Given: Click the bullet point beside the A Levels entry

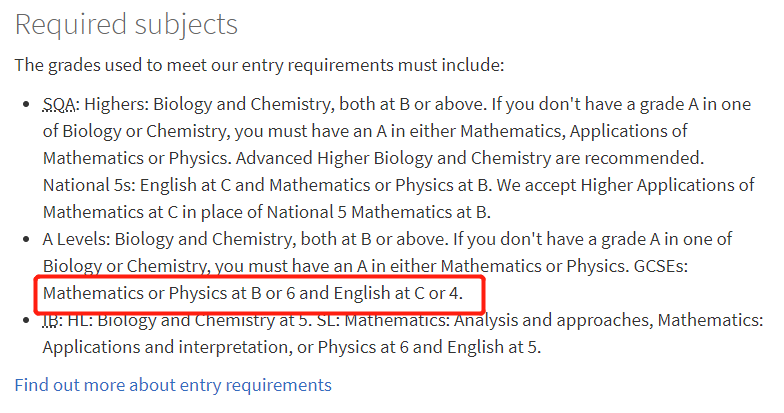Looking at the screenshot, I should [26, 240].
